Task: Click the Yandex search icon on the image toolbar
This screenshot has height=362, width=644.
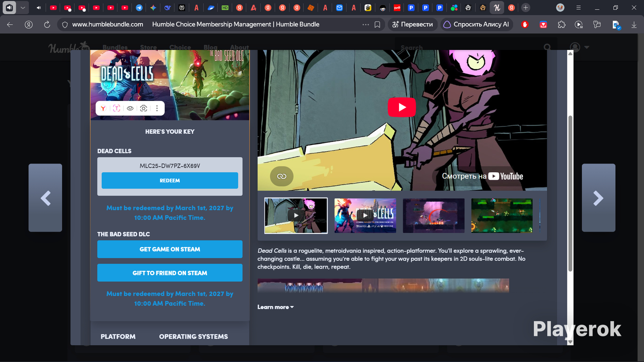Action: 103,108
